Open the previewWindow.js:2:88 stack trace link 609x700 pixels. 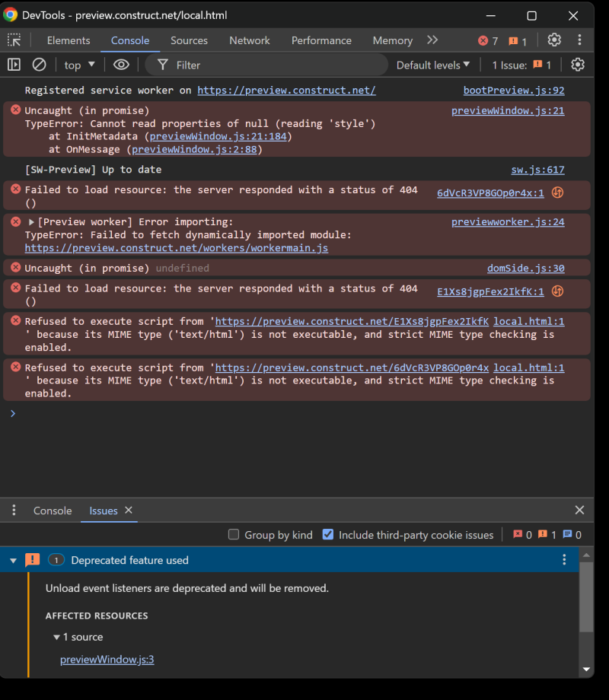tap(194, 149)
